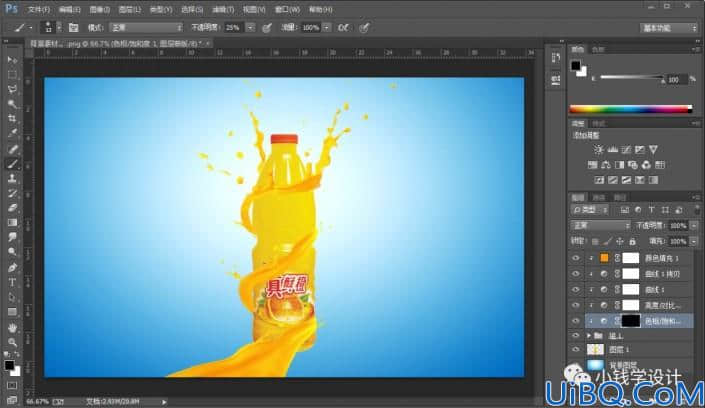
Task: Toggle pressure for opacity button
Action: tap(267, 28)
